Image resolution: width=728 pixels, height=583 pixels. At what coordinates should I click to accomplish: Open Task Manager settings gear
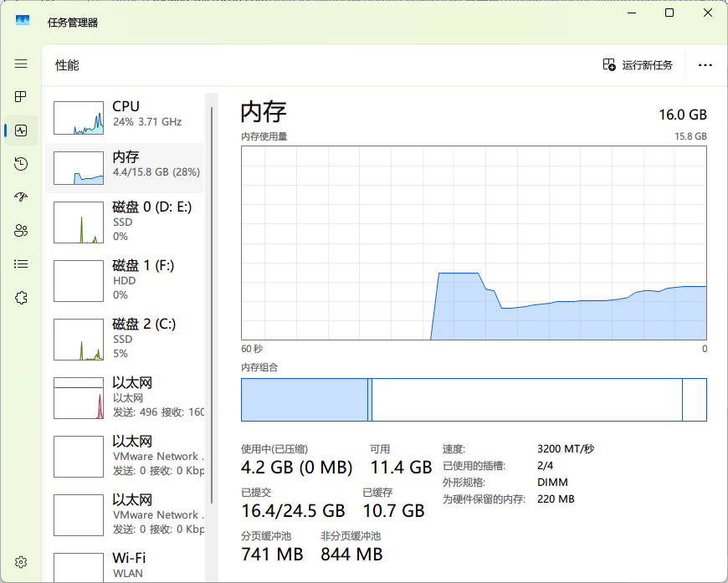pos(21,562)
